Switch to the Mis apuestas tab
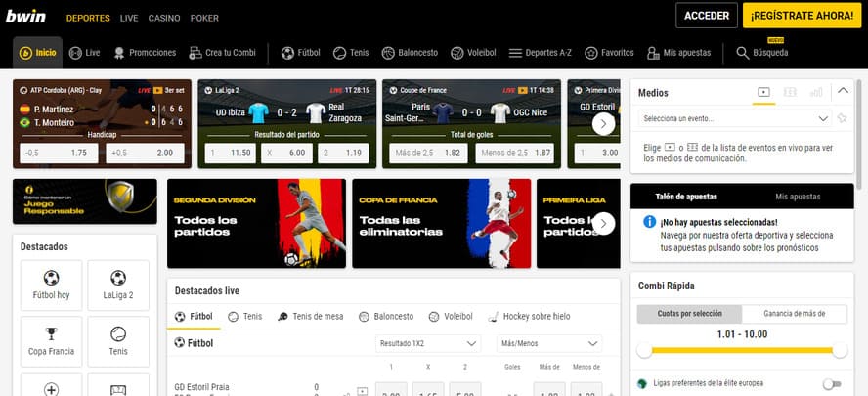This screenshot has height=396, width=868. click(798, 197)
